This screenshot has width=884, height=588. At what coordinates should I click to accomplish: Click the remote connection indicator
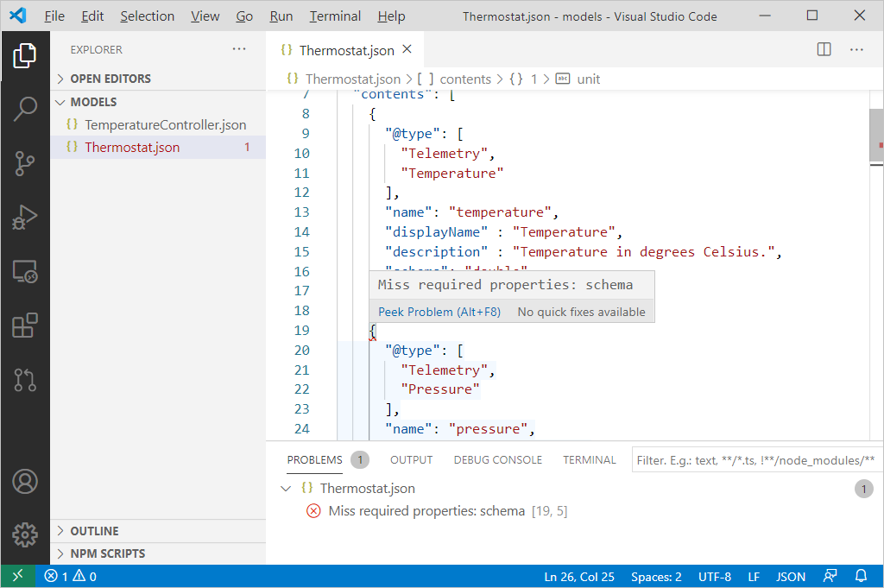[16, 576]
